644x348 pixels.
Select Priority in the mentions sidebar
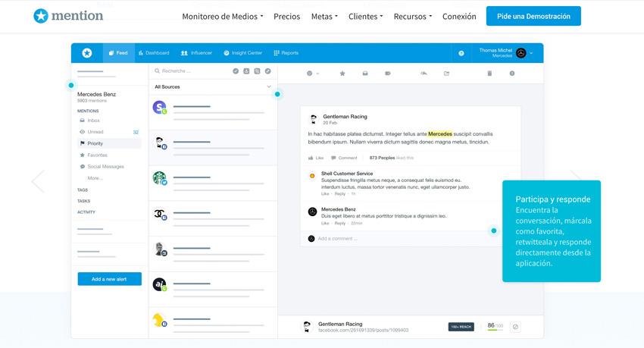109,143
